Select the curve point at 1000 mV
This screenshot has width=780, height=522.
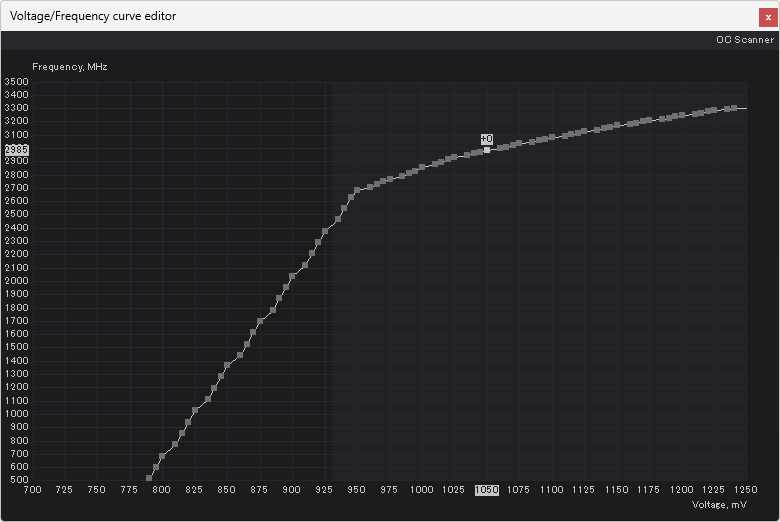[x=422, y=167]
